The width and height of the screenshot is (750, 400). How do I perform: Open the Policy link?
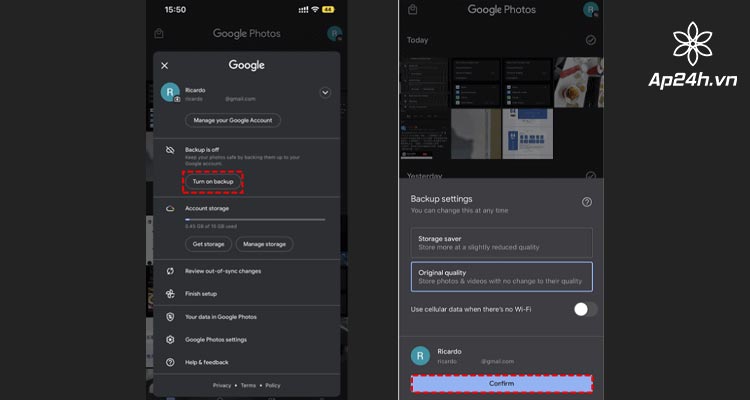point(273,385)
